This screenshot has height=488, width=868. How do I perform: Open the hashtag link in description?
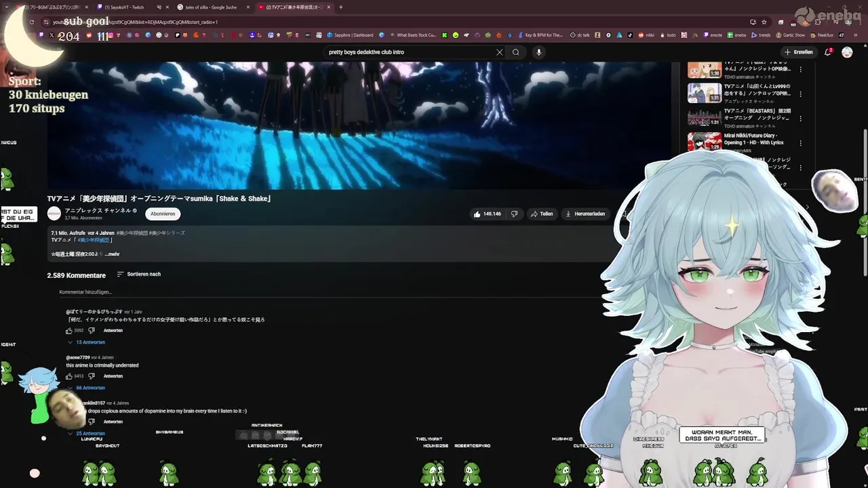92,240
